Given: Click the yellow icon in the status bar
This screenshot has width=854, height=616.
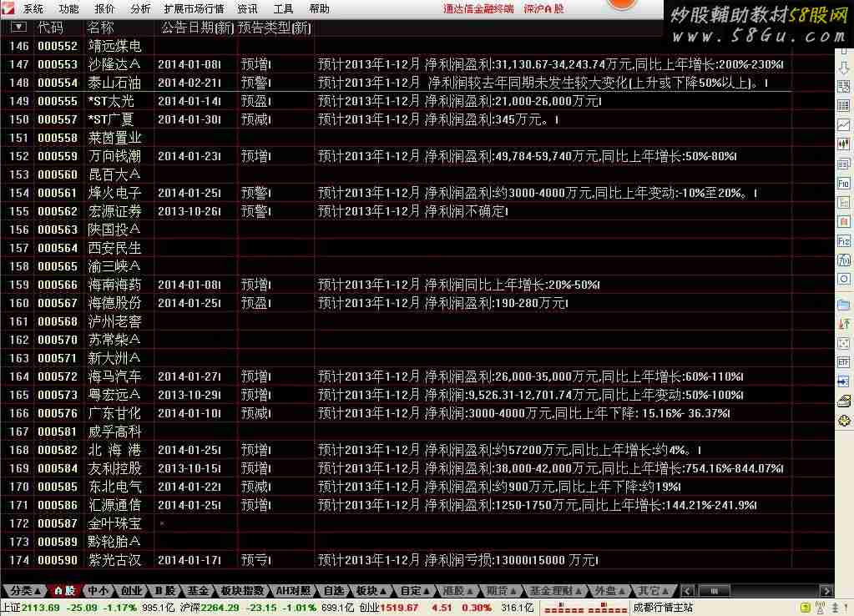Looking at the screenshot, I should click(806, 608).
